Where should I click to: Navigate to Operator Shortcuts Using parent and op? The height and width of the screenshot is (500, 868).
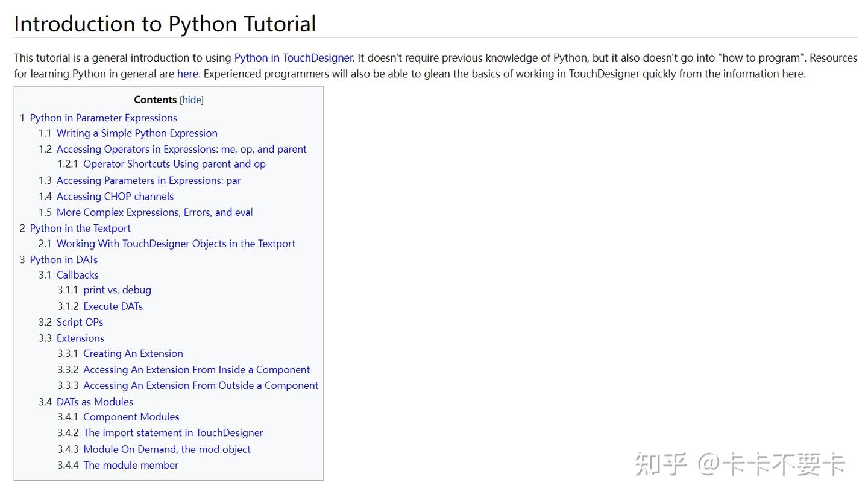click(174, 164)
